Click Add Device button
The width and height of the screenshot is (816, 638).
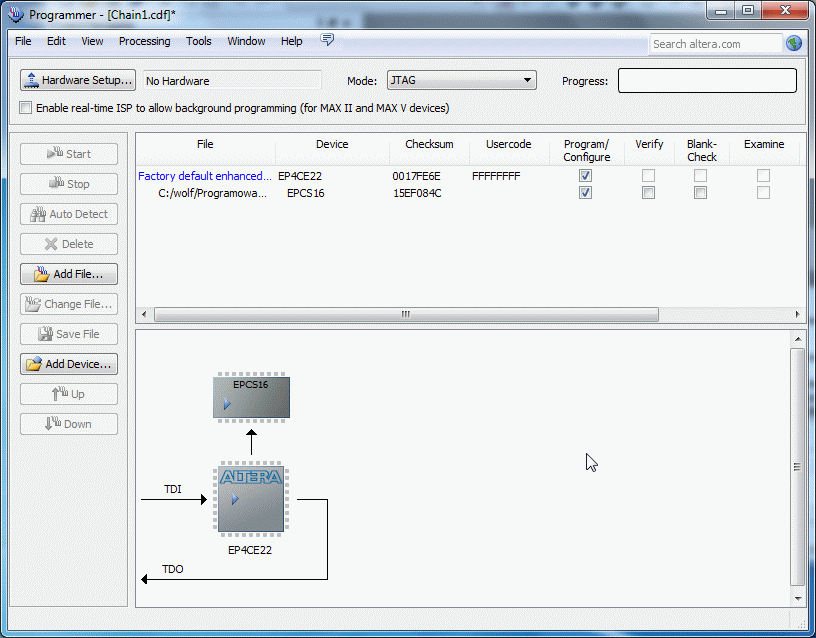pos(69,364)
